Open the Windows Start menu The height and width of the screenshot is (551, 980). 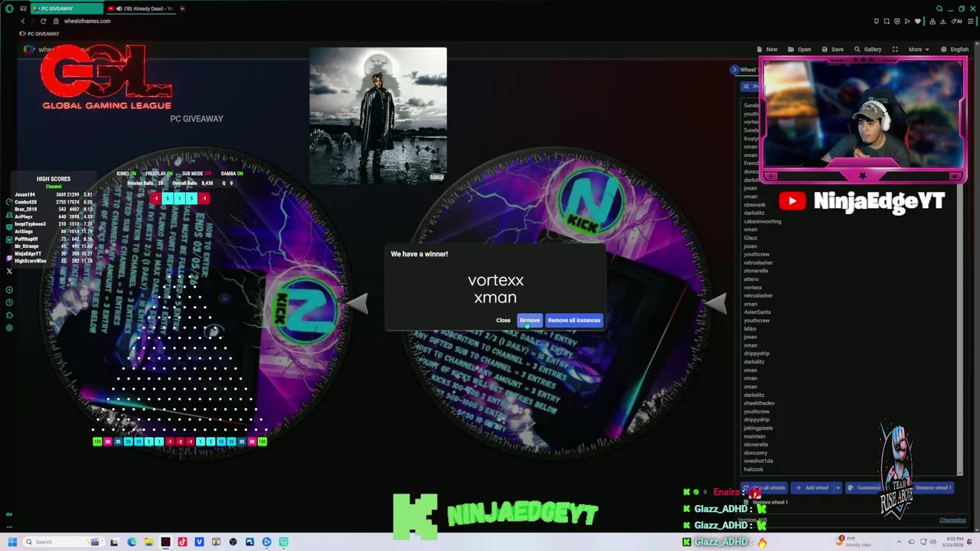(12, 542)
